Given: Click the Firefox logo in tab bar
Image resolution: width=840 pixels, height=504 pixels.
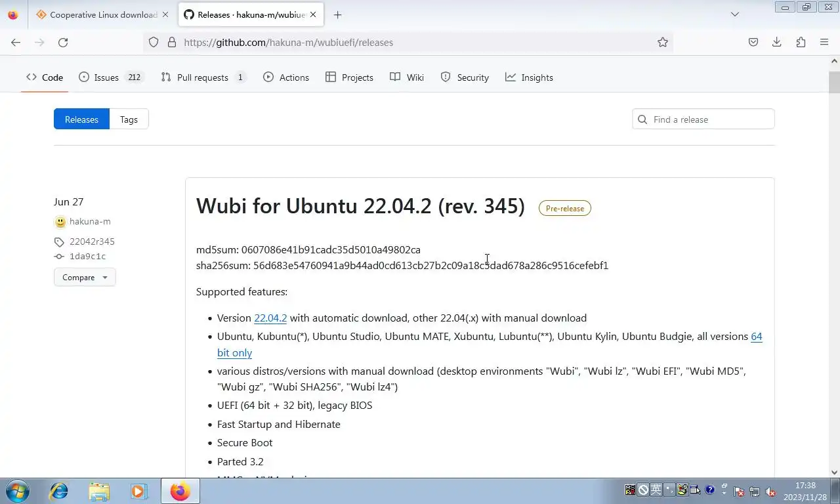Looking at the screenshot, I should 13,14.
